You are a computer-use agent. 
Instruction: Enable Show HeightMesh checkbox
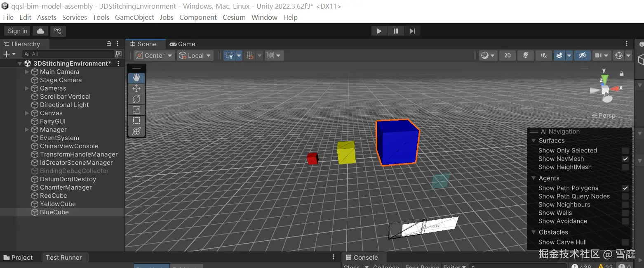625,167
